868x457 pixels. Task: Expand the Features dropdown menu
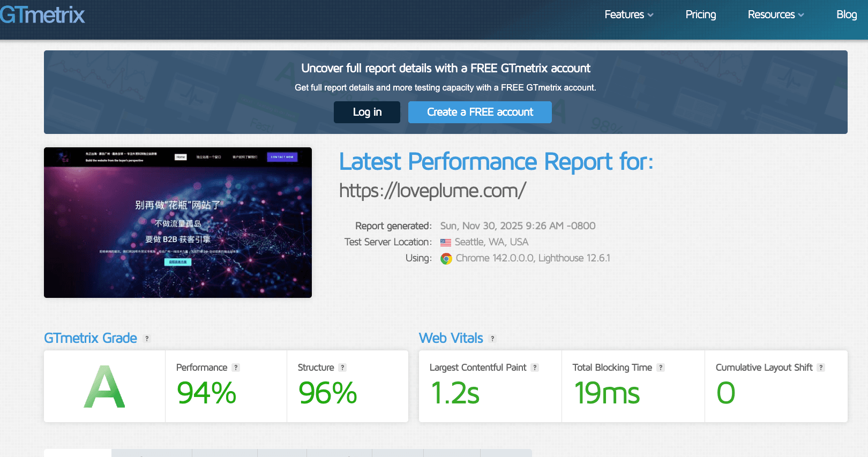pos(628,14)
